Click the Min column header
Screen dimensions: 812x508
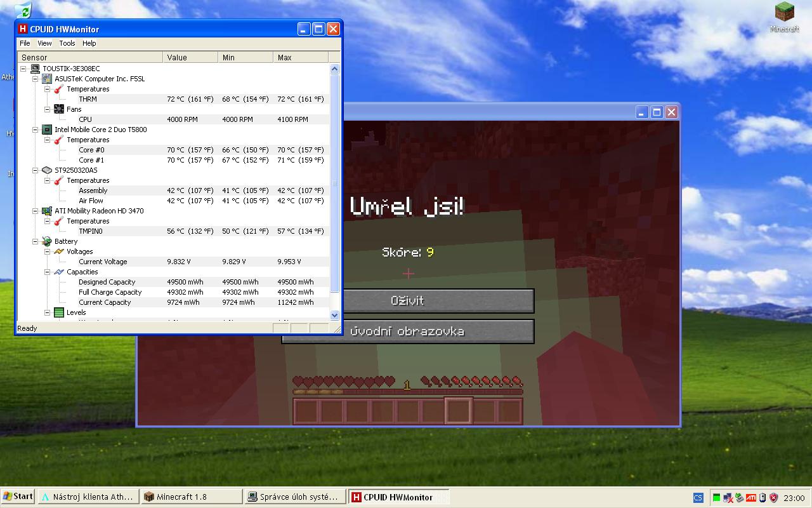pos(246,57)
